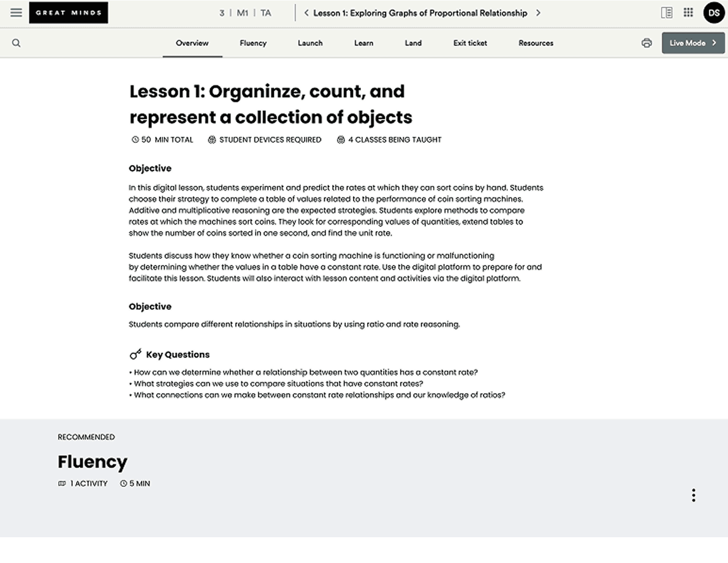Click the 50 MIN TOTAL text
Viewport: 728px width, 563px height.
[x=167, y=140]
